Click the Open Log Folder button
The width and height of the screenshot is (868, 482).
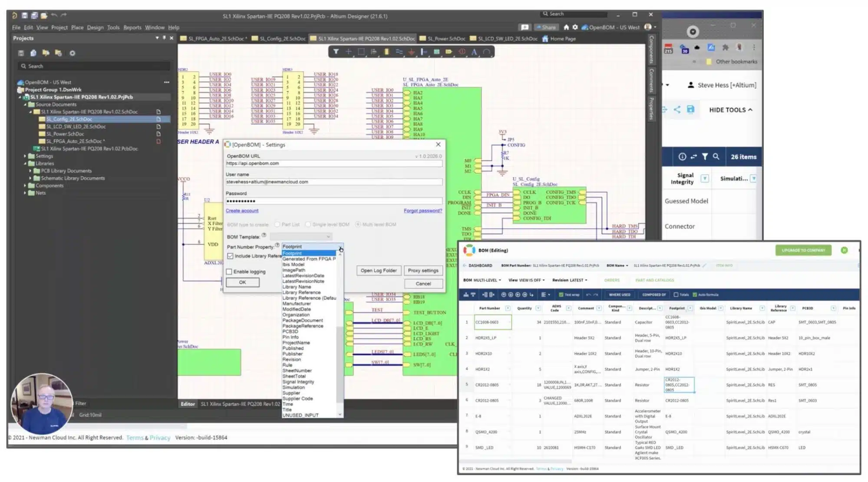pos(379,270)
